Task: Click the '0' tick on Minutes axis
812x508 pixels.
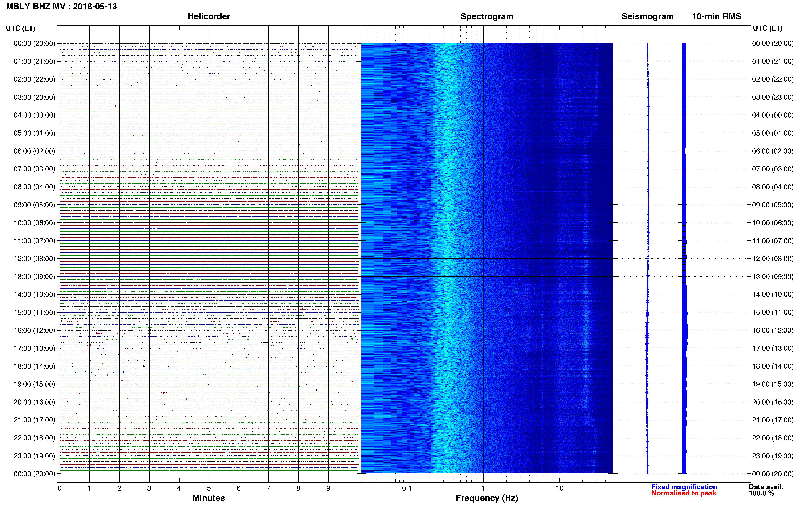Action: pyautogui.click(x=59, y=488)
